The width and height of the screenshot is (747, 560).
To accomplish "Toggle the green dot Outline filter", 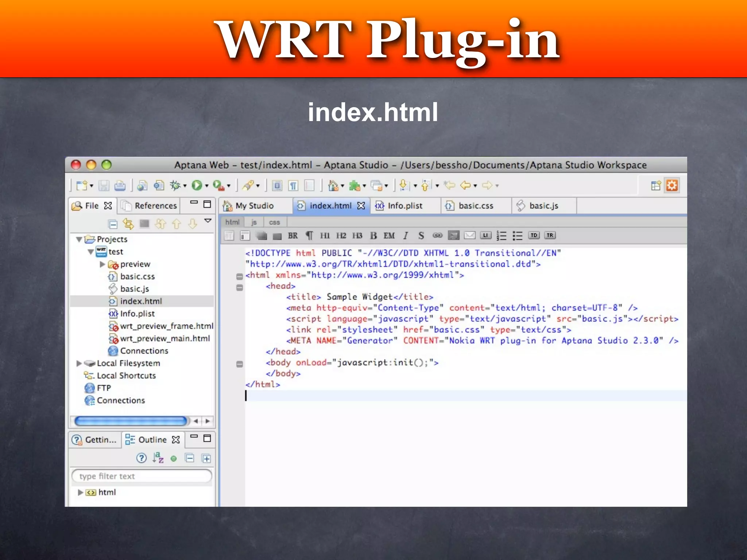I will coord(174,459).
